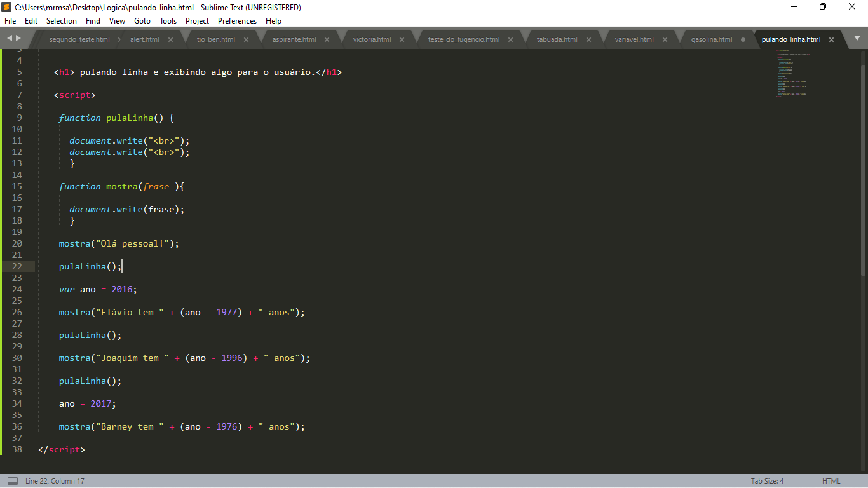Click the "Joaquim tem " line

tap(184, 358)
